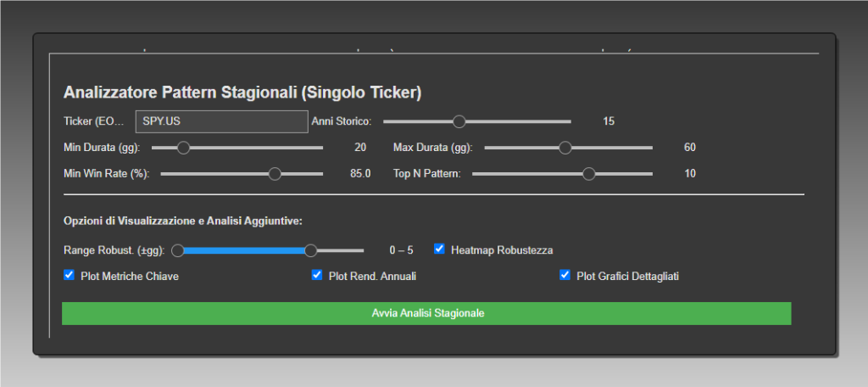Click the Range Robust. (±gg): label
The image size is (868, 387).
114,250
